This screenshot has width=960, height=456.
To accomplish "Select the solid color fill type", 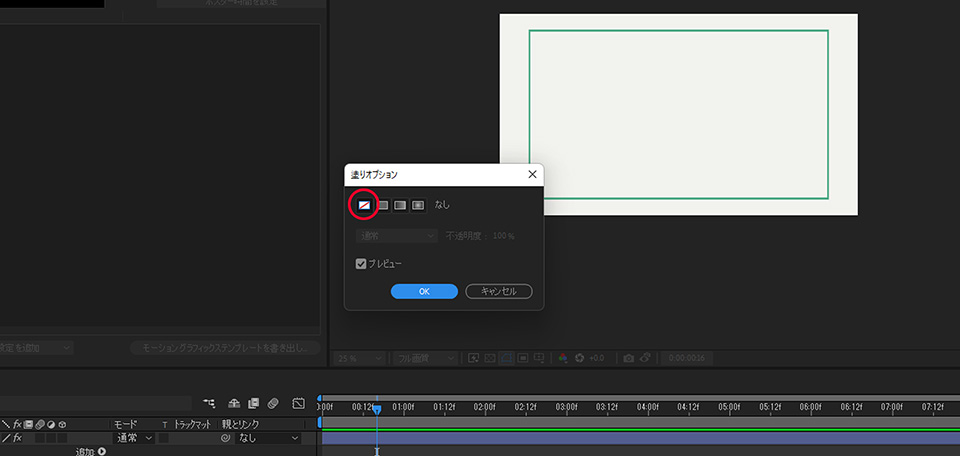I will click(x=383, y=205).
